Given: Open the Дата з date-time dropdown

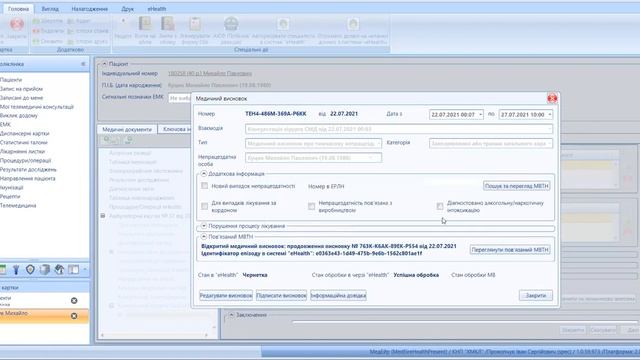Looking at the screenshot, I should (x=480, y=115).
